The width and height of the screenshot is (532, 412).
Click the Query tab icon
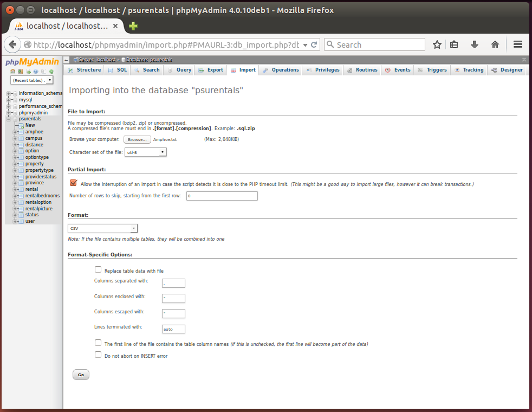[x=170, y=70]
